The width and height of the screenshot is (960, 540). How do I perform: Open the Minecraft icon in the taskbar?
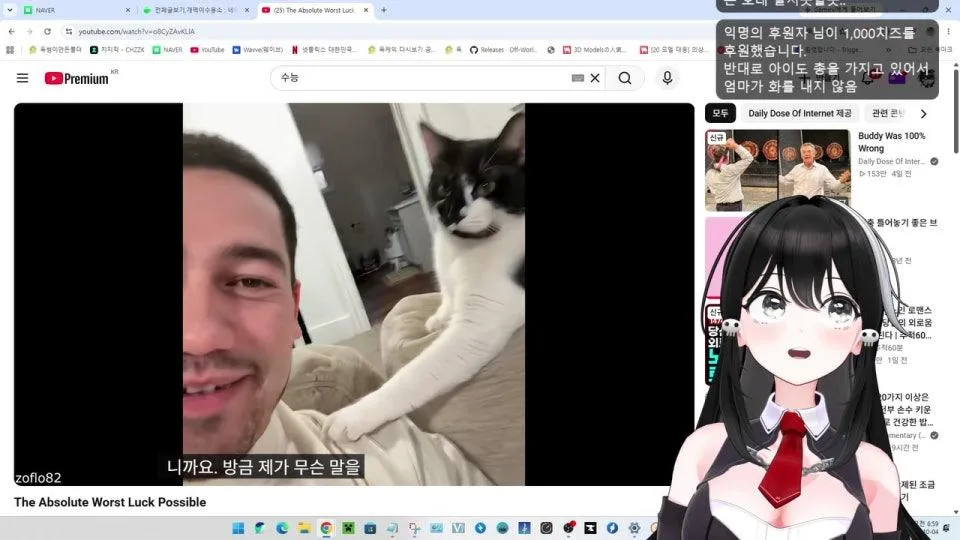click(348, 528)
